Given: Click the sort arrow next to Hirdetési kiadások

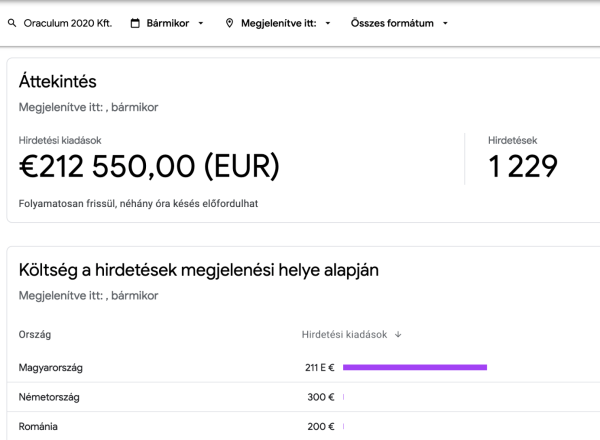Looking at the screenshot, I should pyautogui.click(x=398, y=335).
